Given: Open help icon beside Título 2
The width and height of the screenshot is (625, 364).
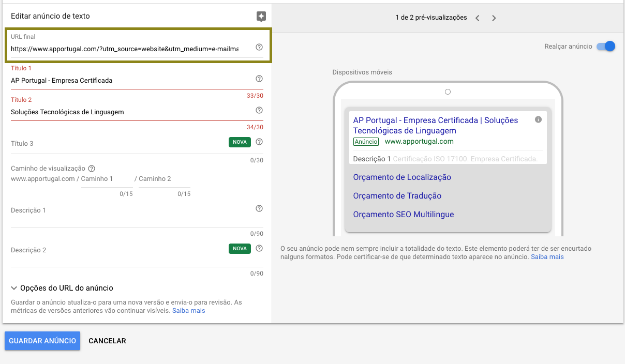Looking at the screenshot, I should tap(259, 110).
